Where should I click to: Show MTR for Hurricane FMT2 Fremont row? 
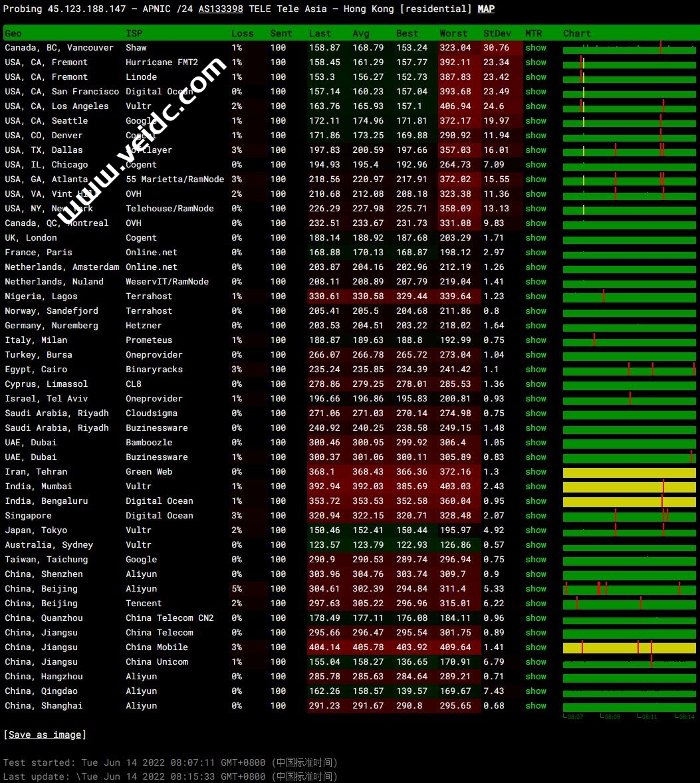tap(536, 62)
